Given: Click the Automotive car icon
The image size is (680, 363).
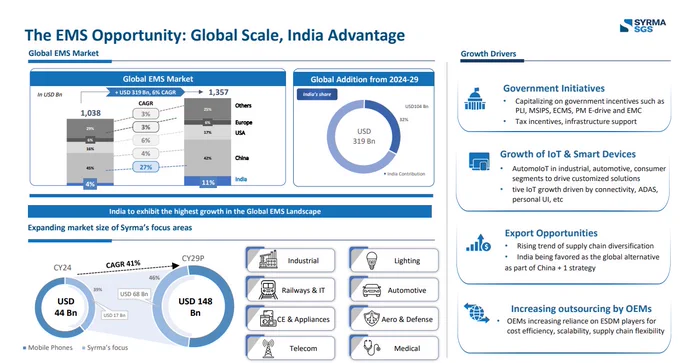Looking at the screenshot, I should click(x=372, y=290).
